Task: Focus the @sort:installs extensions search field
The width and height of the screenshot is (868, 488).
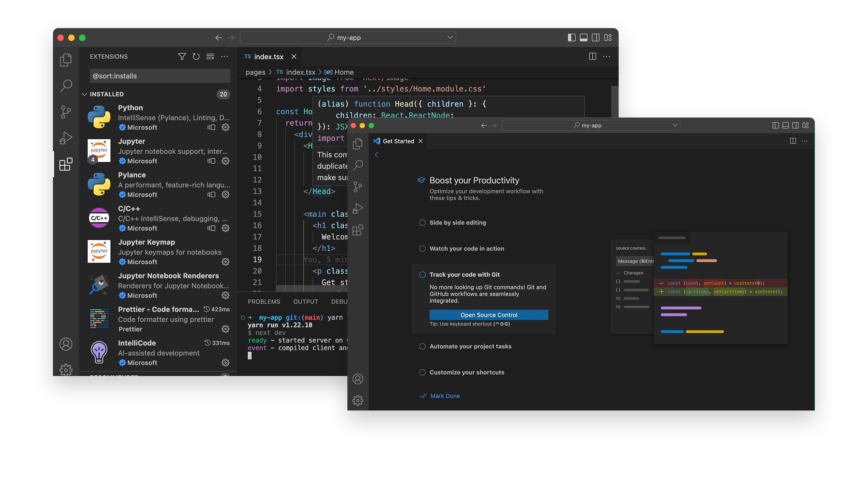Action: tap(160, 76)
